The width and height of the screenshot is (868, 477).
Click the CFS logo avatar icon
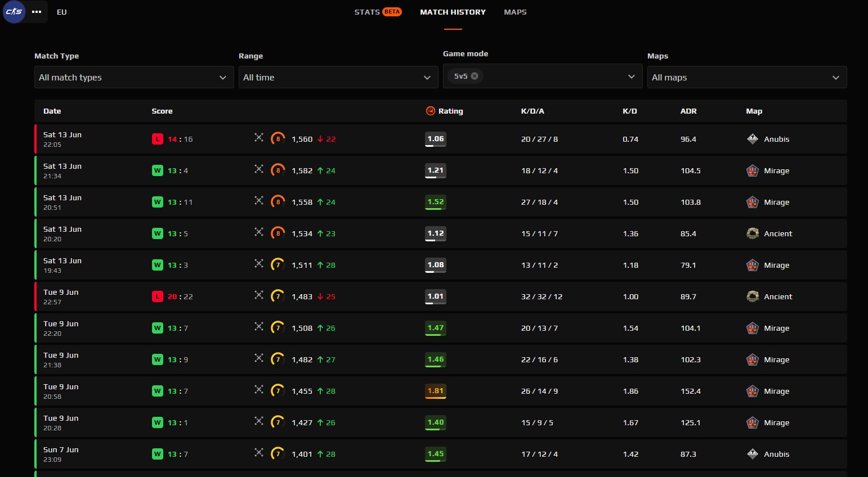(14, 12)
